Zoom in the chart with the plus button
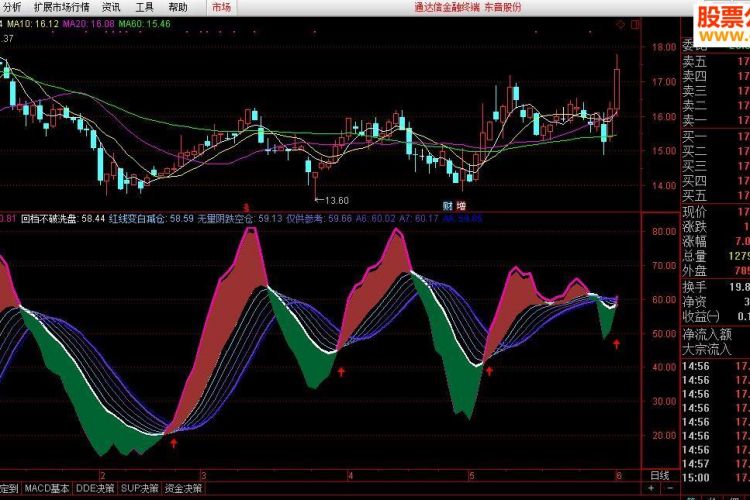Viewport: 750px width, 500px height. coord(651,488)
